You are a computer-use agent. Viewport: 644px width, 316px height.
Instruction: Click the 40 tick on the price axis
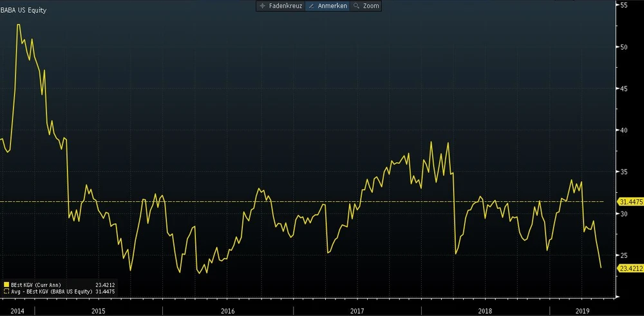(623, 130)
